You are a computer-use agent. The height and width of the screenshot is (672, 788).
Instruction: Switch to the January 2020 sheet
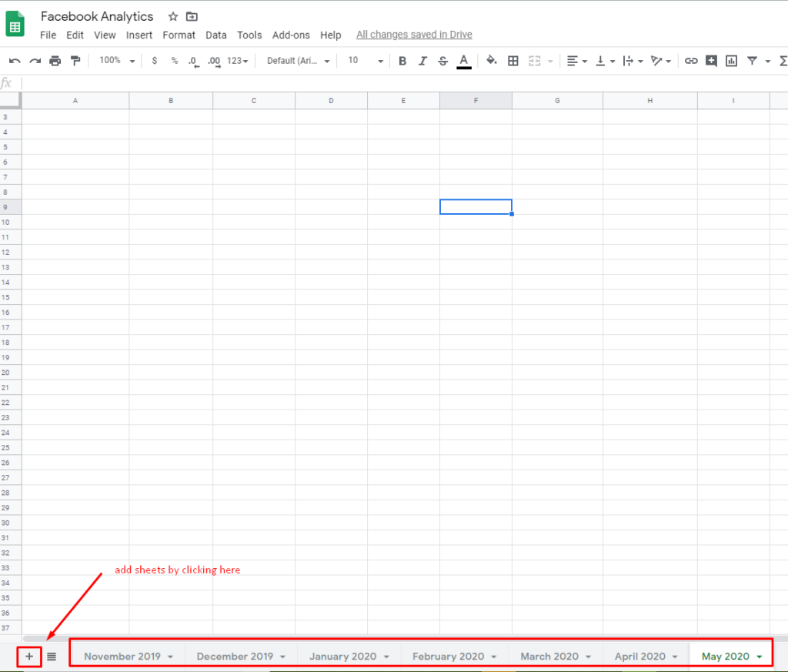342,656
